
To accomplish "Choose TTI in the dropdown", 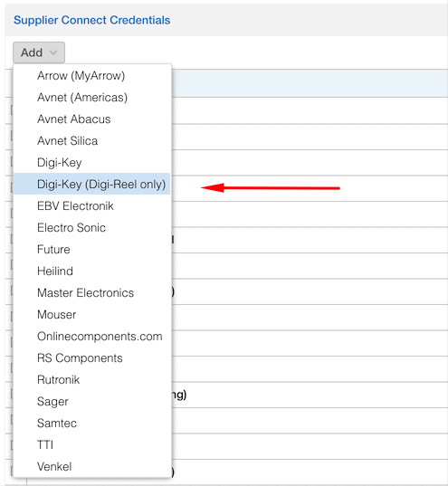I will click(91, 444).
